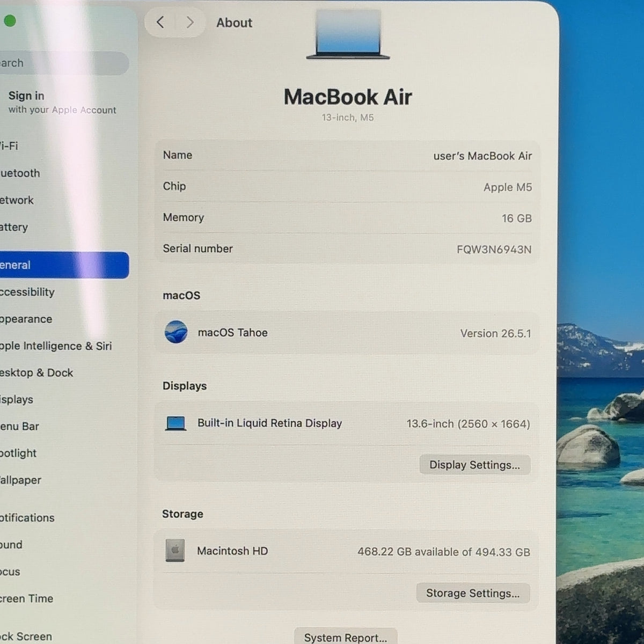
Task: Go forward with the right chevron
Action: [189, 22]
